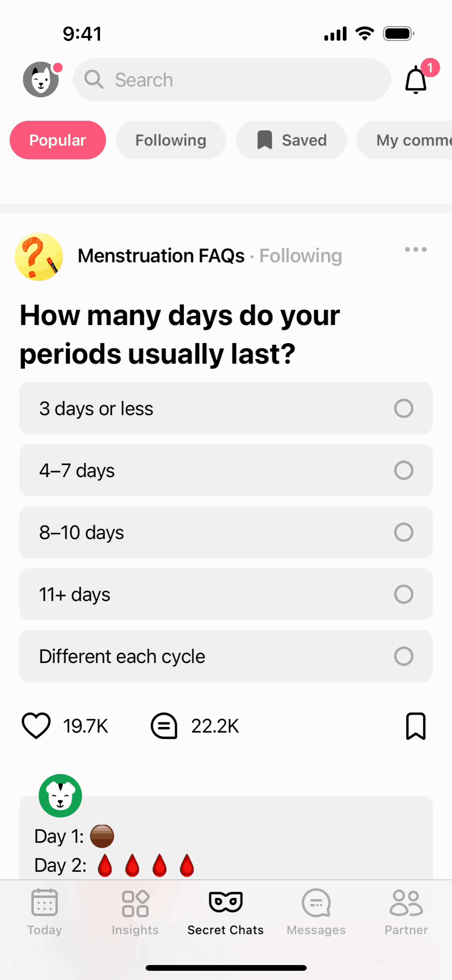Open the notifications bell icon
The width and height of the screenshot is (452, 980).
coord(416,80)
